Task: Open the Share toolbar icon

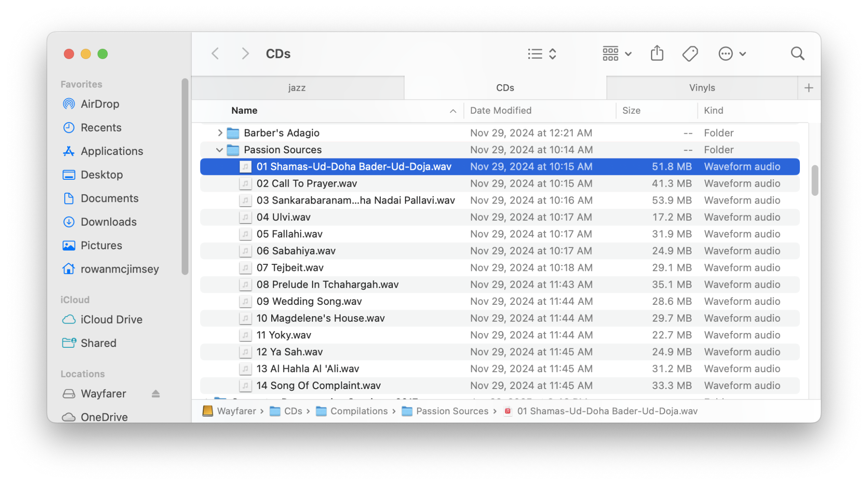Action: pyautogui.click(x=657, y=53)
